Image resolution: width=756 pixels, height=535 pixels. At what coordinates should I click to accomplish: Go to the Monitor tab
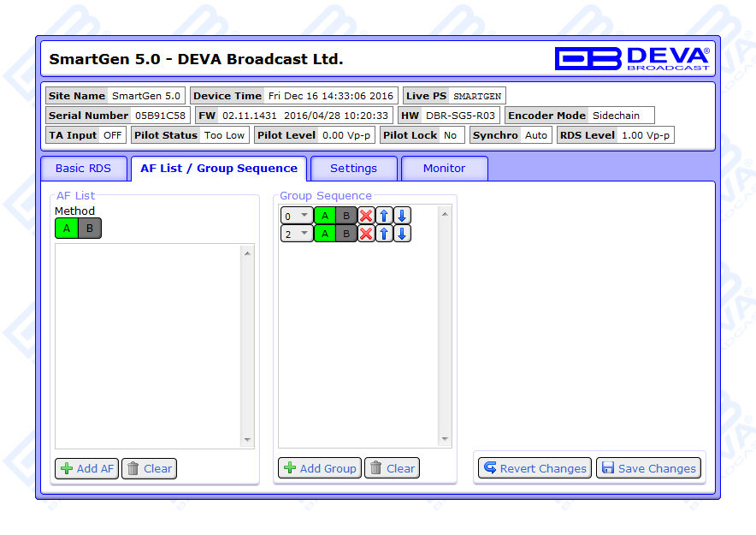pyautogui.click(x=444, y=169)
